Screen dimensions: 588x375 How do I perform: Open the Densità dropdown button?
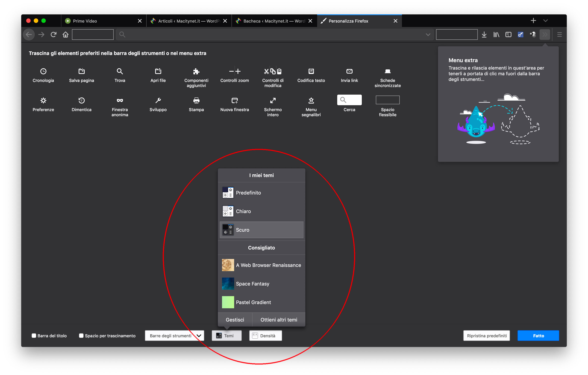(265, 335)
